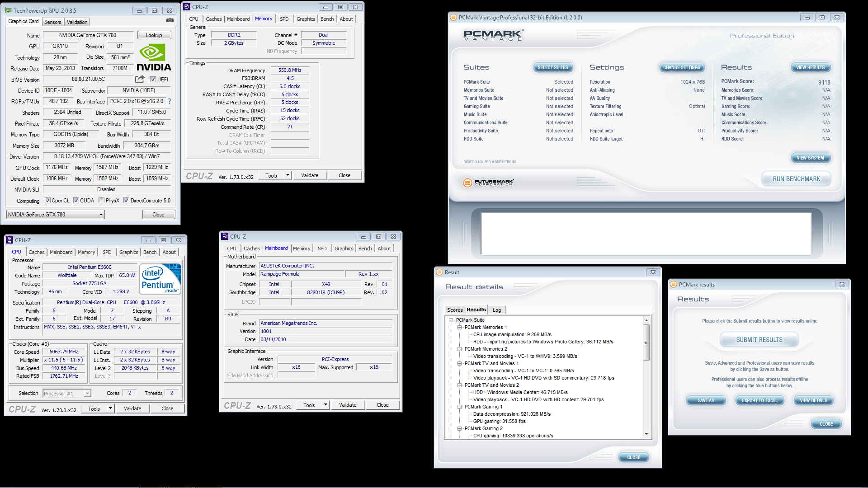Screen dimensions: 868x488
Task: Toggle the UEFI checkbox
Action: 153,80
